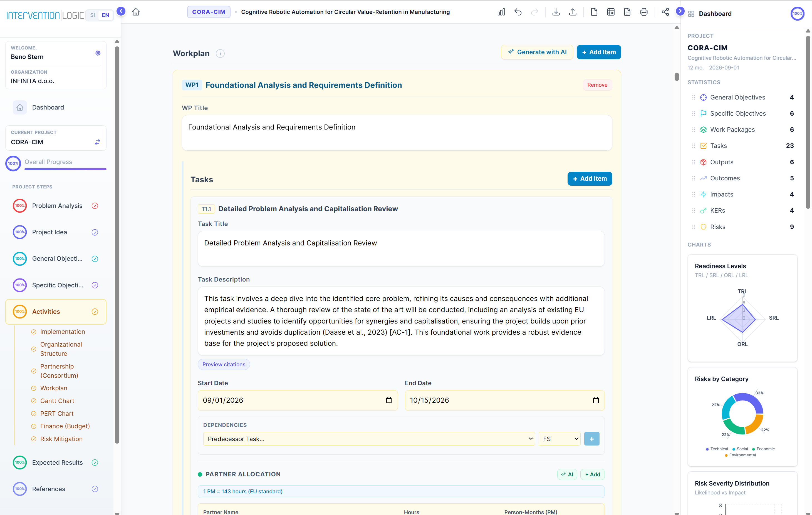The width and height of the screenshot is (812, 515).
Task: Click the Risks shield icon
Action: (x=704, y=227)
